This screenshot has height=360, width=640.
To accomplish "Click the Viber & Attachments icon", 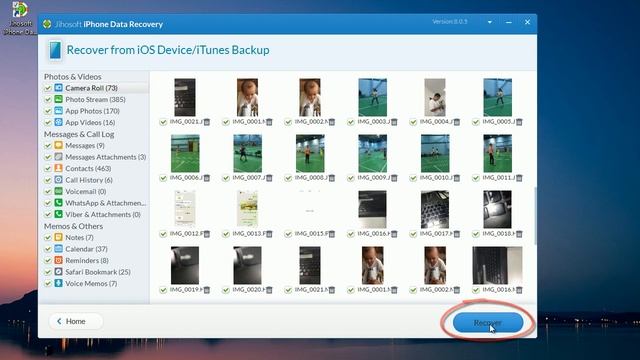I will click(58, 213).
